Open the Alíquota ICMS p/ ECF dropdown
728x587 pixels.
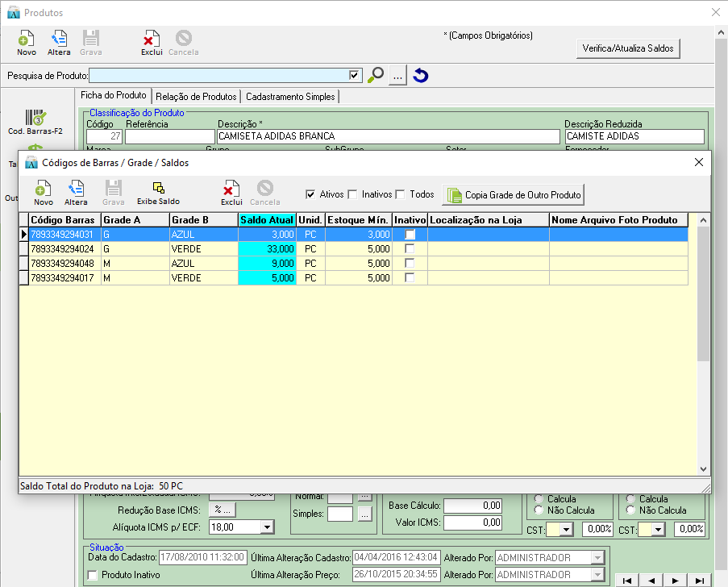point(267,527)
